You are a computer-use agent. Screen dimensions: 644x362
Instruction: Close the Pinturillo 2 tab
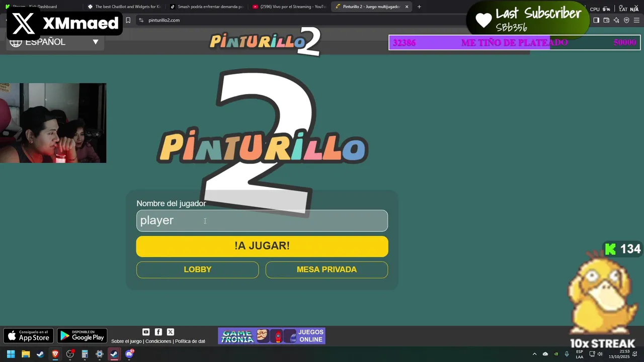[x=407, y=7]
